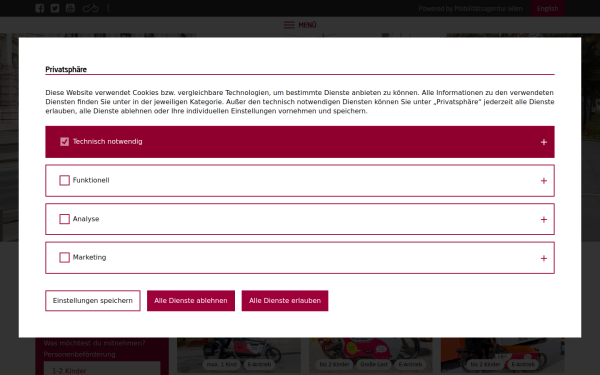Open the Twitter icon in top bar
The image size is (600, 375).
click(55, 8)
